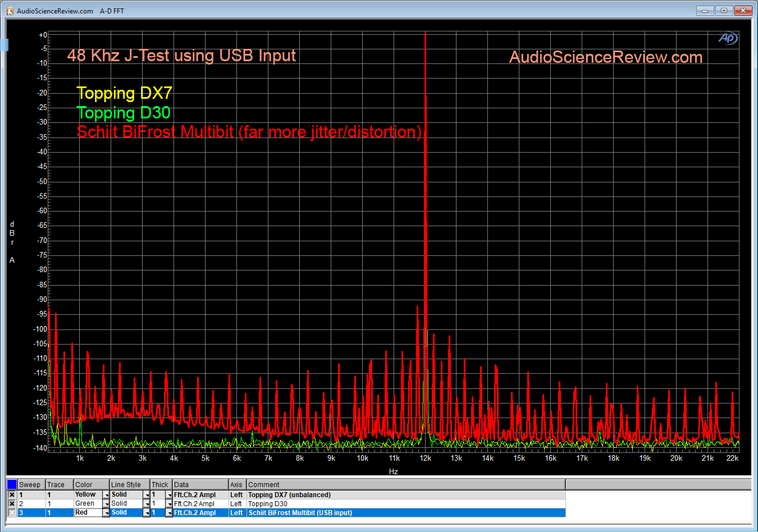Click the red 'Schiit BiFrost Multibit' graph annotation
The height and width of the screenshot is (532, 758).
(x=249, y=132)
